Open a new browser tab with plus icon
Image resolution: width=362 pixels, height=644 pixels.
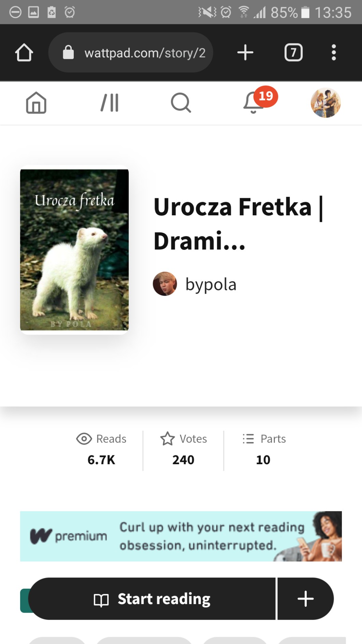click(x=245, y=53)
